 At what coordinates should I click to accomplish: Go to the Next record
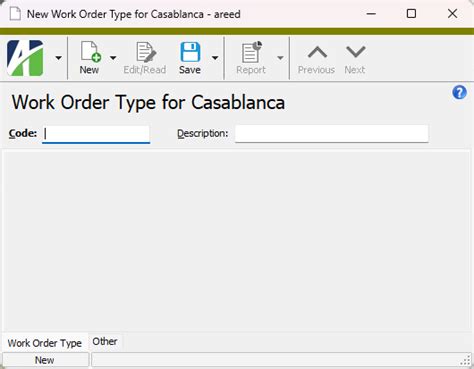(355, 59)
